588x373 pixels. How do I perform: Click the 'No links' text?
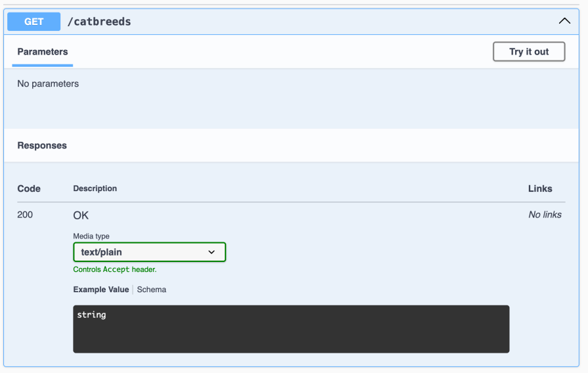[x=545, y=215]
